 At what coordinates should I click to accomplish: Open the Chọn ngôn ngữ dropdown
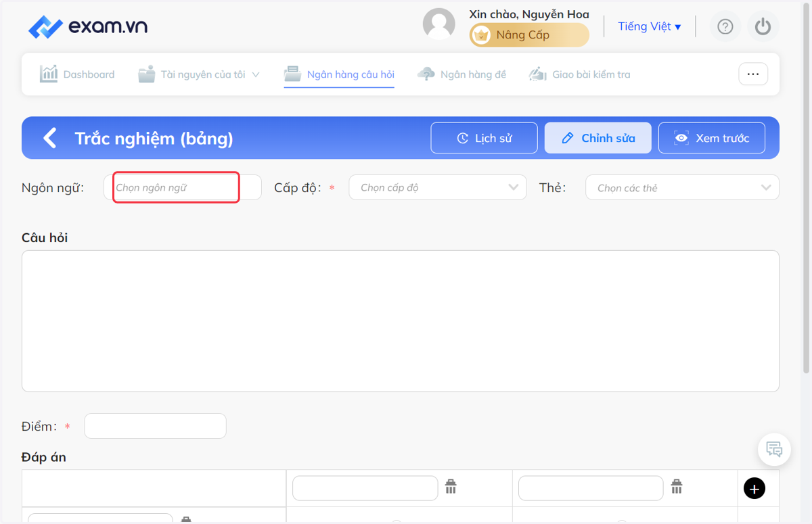point(183,187)
